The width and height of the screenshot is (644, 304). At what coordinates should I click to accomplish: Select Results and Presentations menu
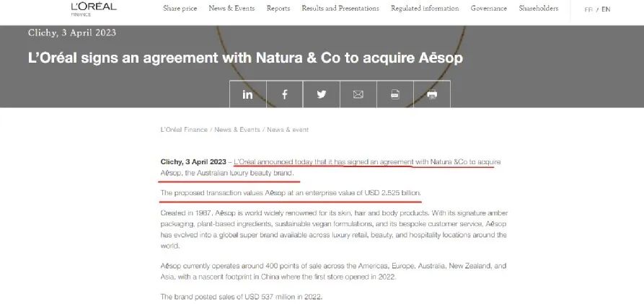340,9
